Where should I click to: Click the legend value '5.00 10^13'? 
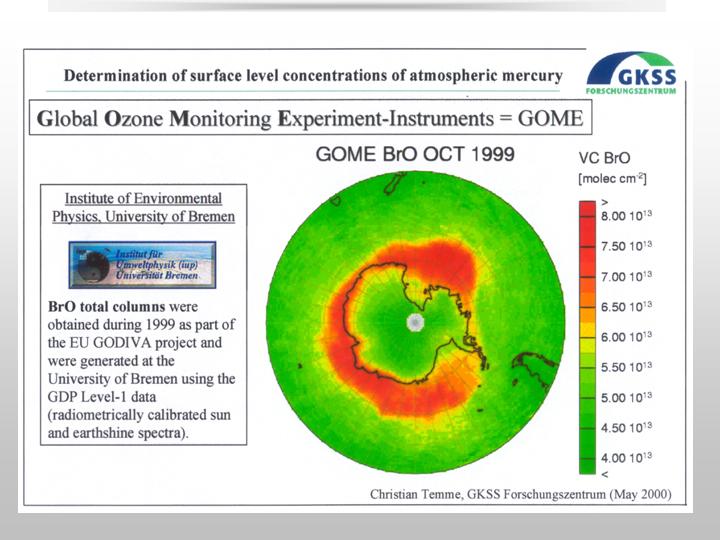[x=626, y=397]
